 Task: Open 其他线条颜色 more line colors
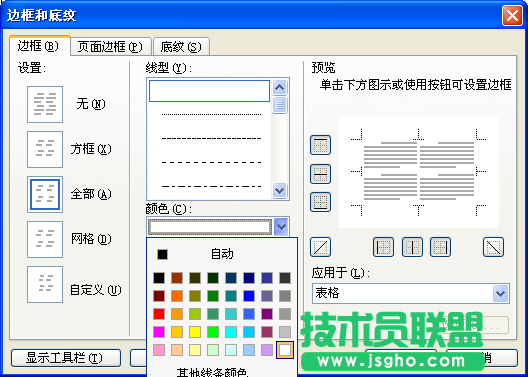pos(212,372)
